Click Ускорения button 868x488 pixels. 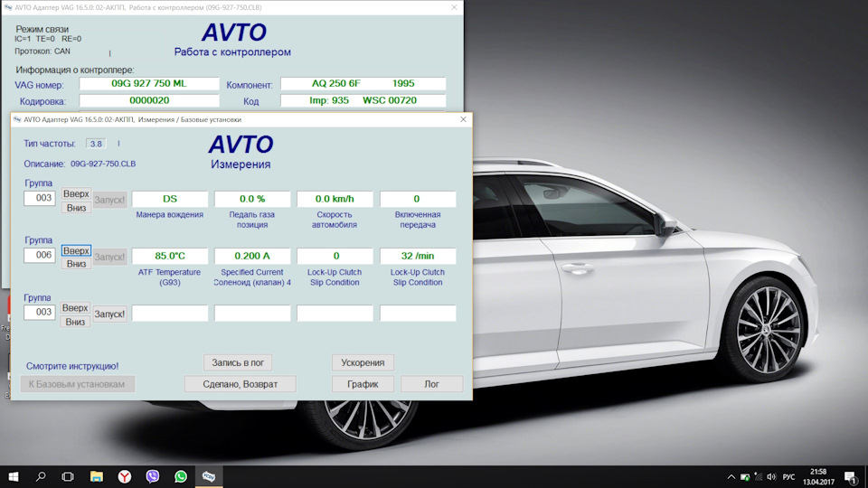(363, 362)
